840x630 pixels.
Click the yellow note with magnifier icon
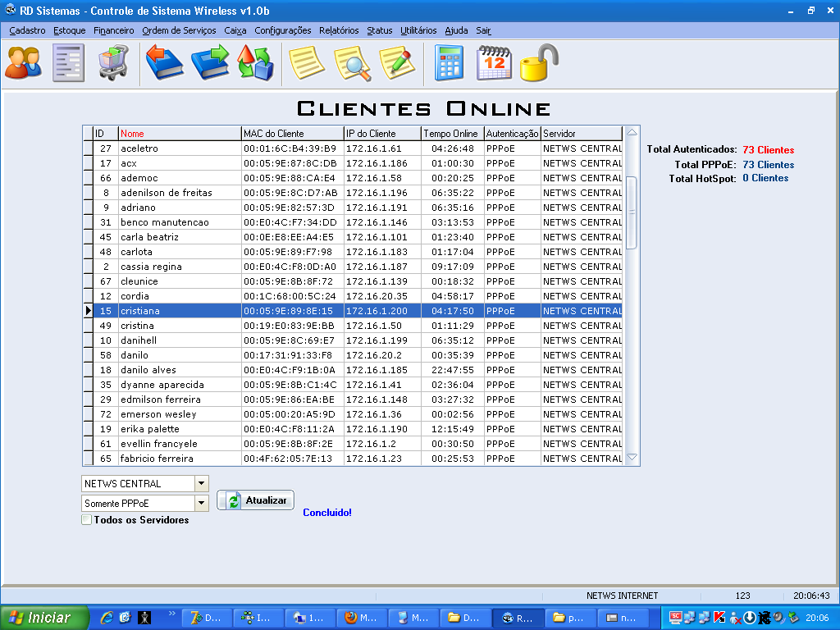point(352,63)
